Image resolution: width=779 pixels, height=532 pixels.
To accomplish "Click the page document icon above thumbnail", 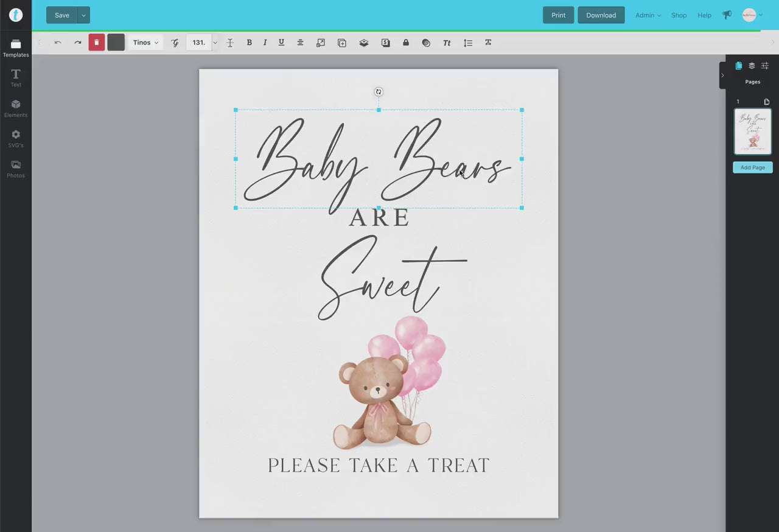I will [767, 102].
